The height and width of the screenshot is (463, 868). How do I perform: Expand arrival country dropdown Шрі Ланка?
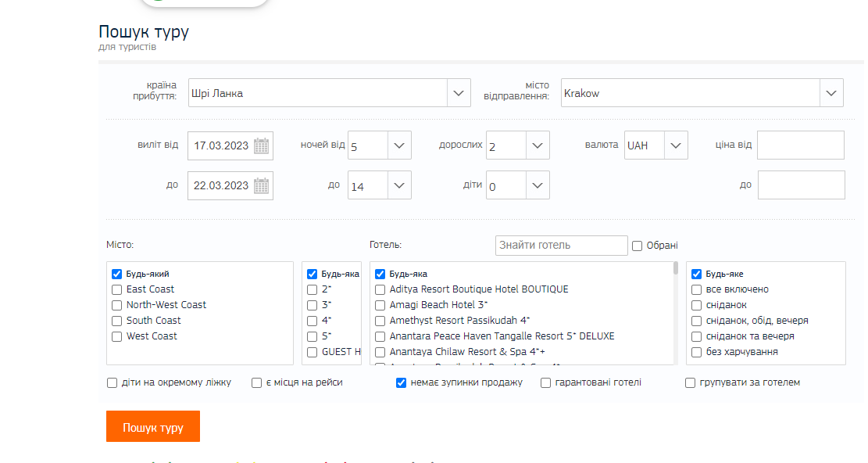[x=459, y=93]
